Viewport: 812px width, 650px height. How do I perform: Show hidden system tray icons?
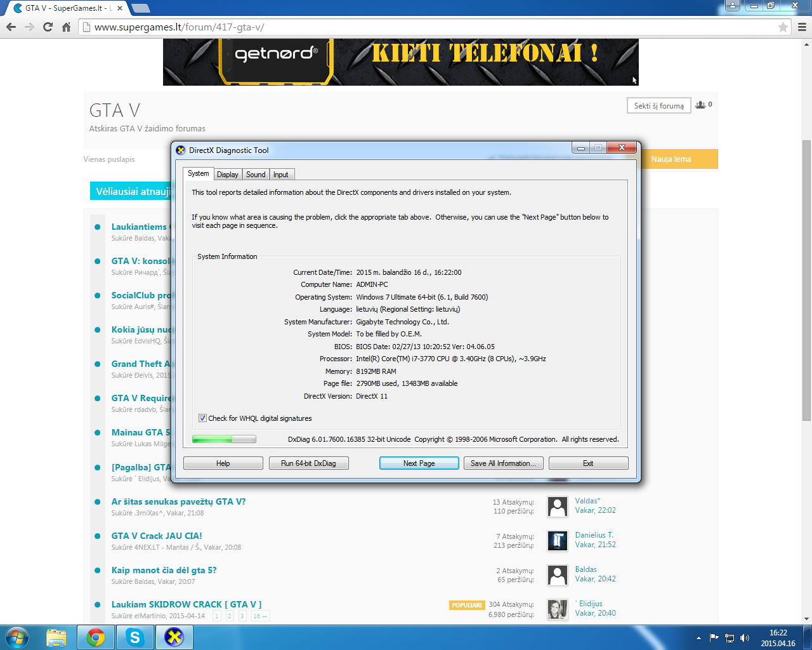coord(698,638)
